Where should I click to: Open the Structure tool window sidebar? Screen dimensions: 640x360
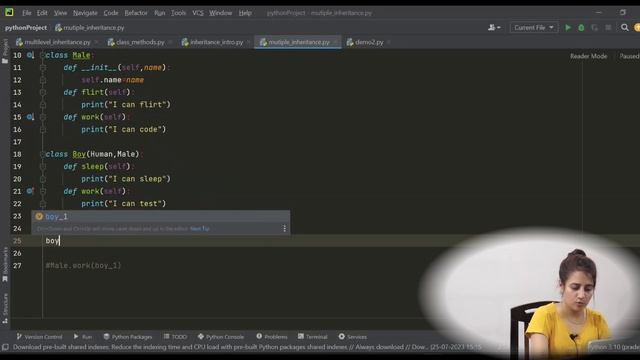click(5, 309)
